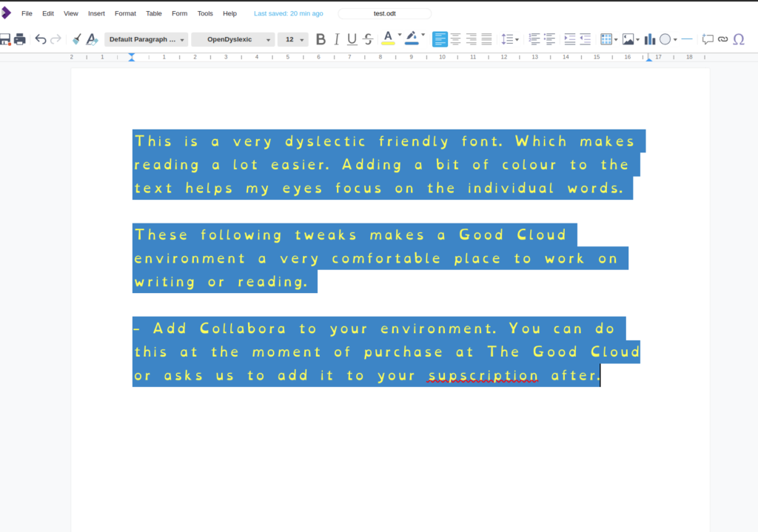Clear direct formatting icon
This screenshot has height=532, width=758.
(x=92, y=39)
